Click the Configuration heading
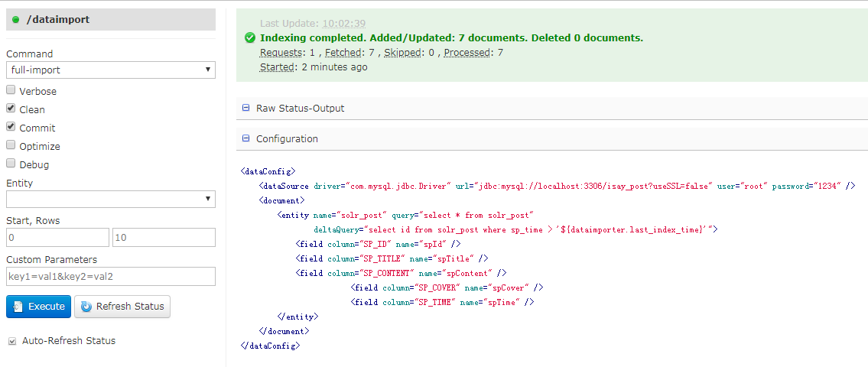Screen dimensions: 868x380 point(287,139)
